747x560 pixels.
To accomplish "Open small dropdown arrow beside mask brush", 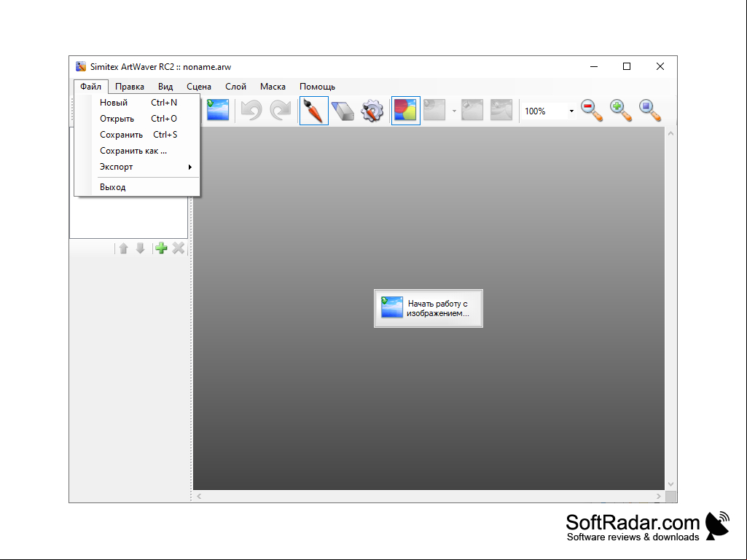I will 454,111.
